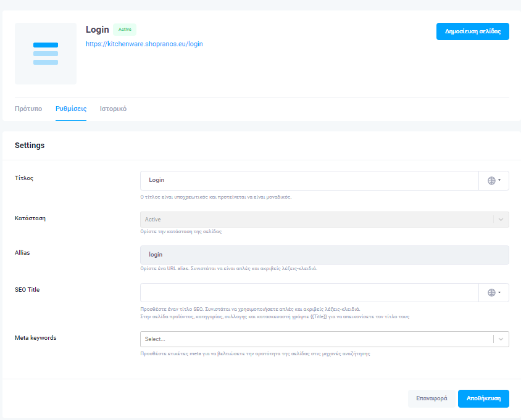
Task: Click the Settings section header
Action: pyautogui.click(x=30, y=146)
